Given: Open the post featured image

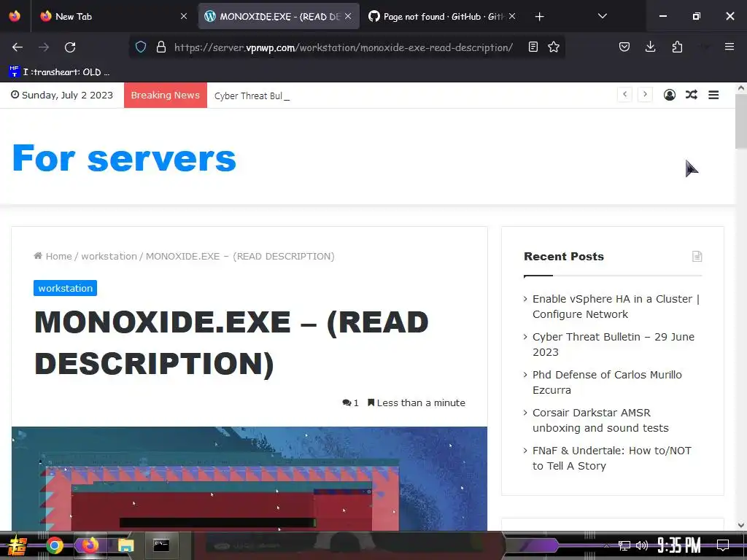Looking at the screenshot, I should tap(249, 478).
